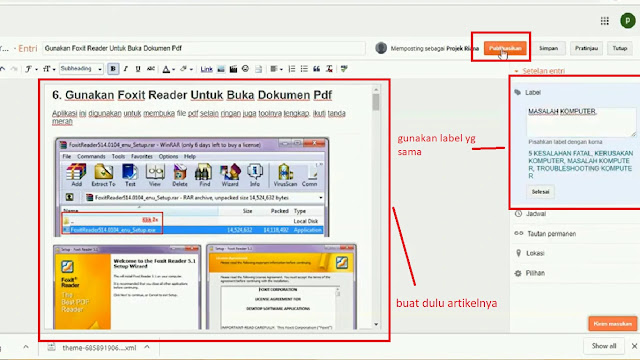Viewport: 640px width, 360px height.
Task: Insert a hyperlink with the Link button
Action: tap(207, 69)
